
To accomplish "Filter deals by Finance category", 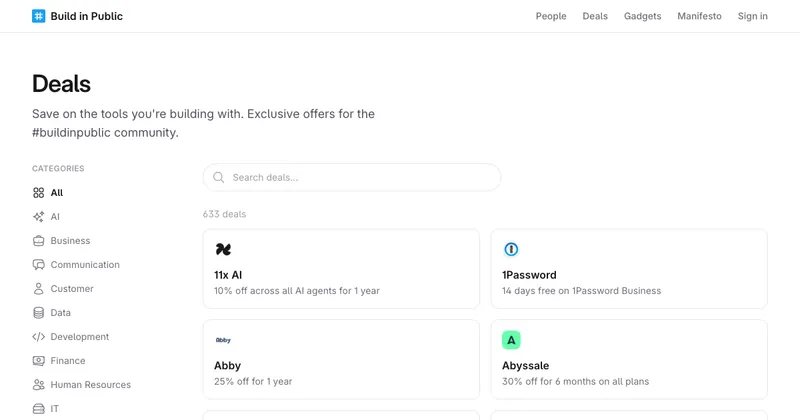I will pos(68,361).
